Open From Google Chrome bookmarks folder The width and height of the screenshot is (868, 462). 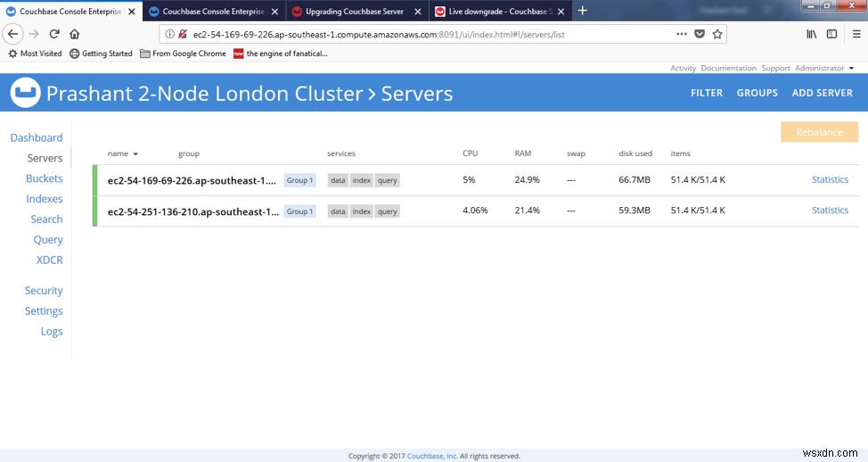184,54
